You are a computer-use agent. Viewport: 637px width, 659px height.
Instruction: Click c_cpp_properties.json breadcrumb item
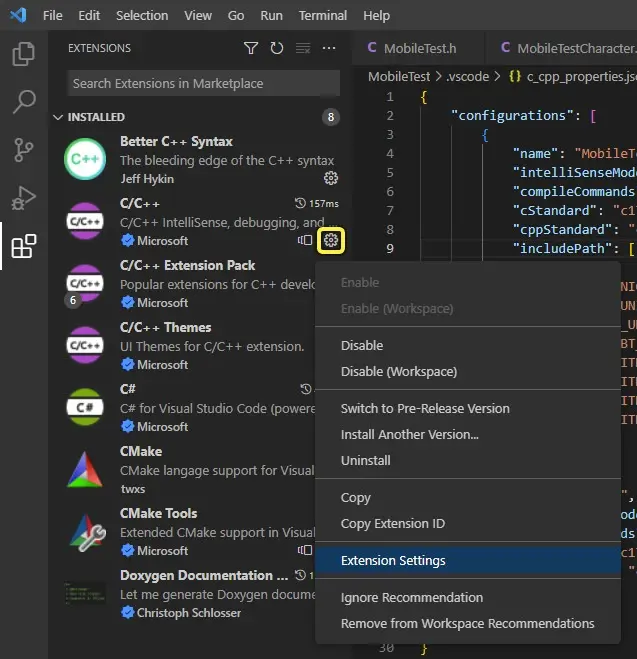573,76
